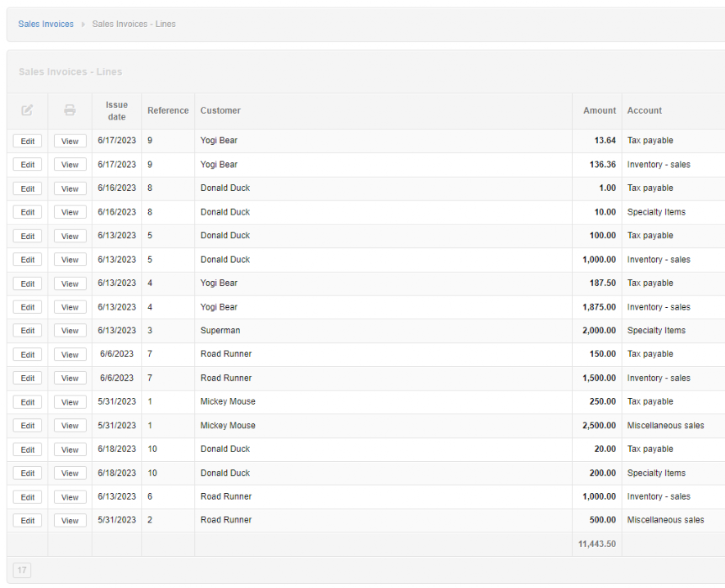The width and height of the screenshot is (725, 588).
Task: Click the current breadcrumb Sales Invoices - Lines
Action: point(134,24)
